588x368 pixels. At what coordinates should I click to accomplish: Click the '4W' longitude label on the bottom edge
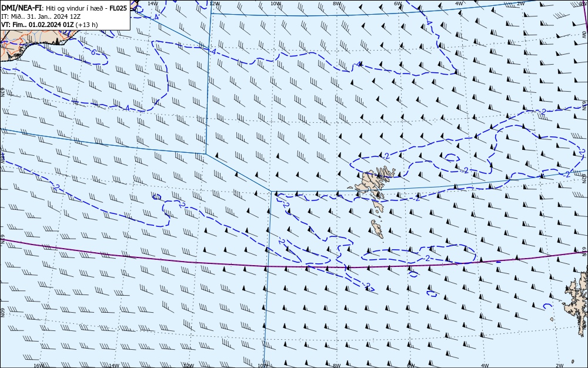(x=485, y=365)
